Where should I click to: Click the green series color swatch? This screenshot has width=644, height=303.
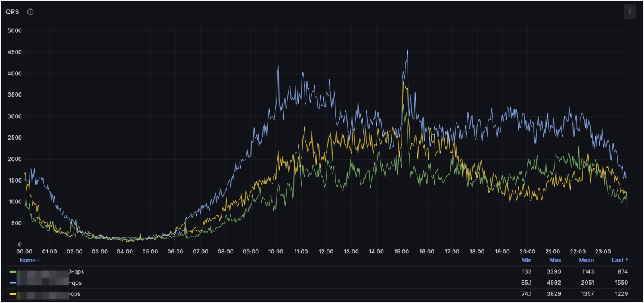coord(13,271)
